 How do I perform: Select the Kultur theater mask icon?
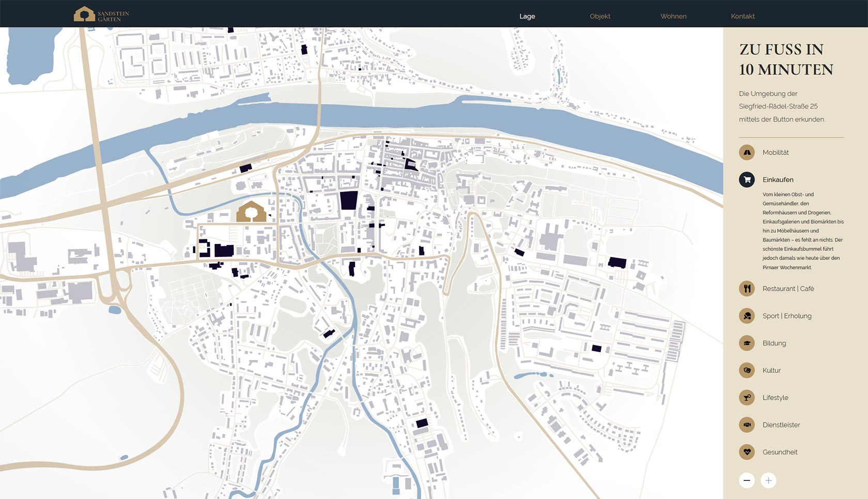747,370
